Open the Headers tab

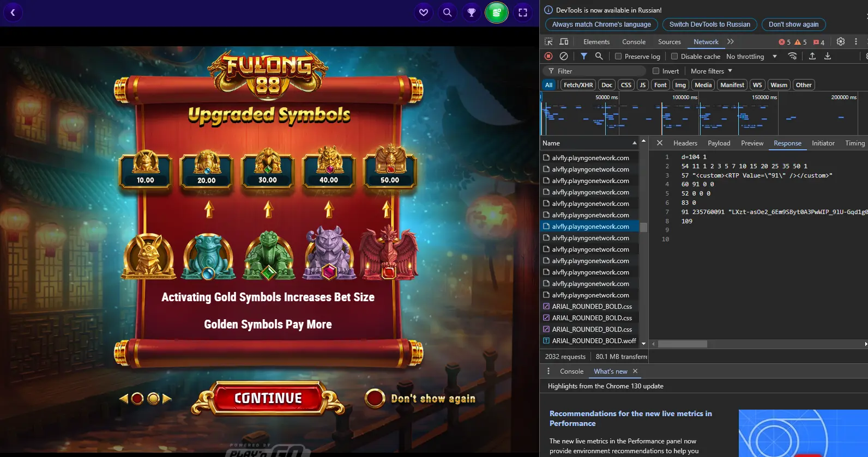pyautogui.click(x=685, y=143)
